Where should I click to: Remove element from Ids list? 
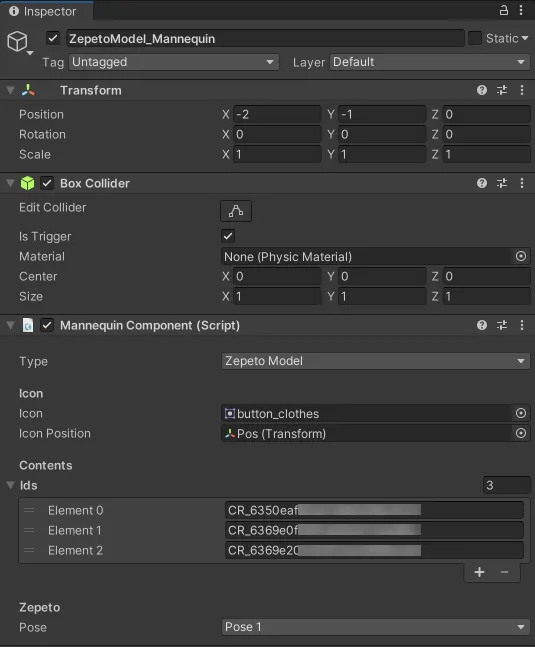[x=504, y=572]
